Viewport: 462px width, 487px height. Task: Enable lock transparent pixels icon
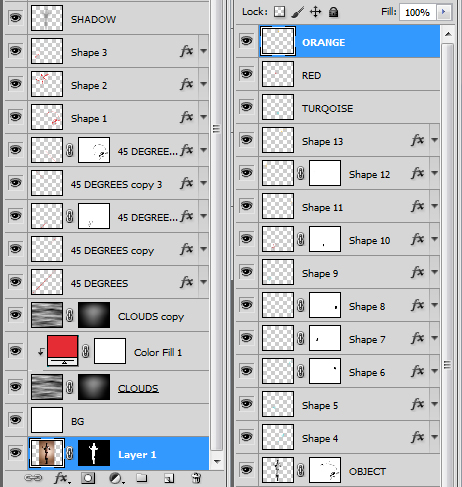279,12
